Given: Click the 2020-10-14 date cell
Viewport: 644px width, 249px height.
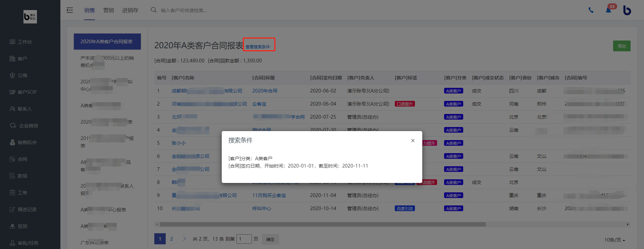Looking at the screenshot, I should coord(323,208).
